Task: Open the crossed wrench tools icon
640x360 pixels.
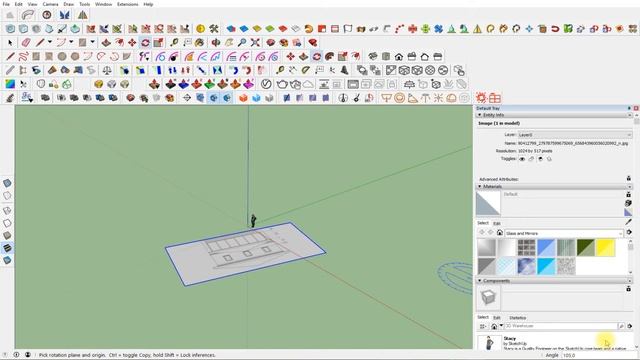Action: click(213, 29)
